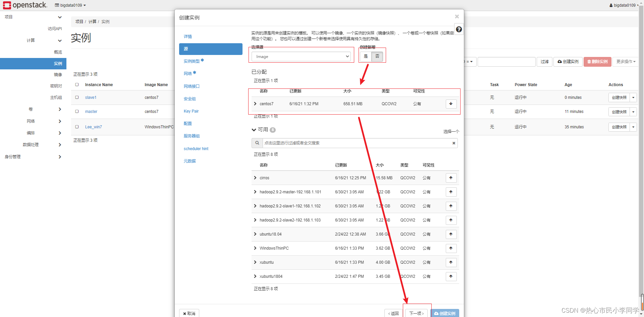Click the 过滤 filter button

pos(544,62)
